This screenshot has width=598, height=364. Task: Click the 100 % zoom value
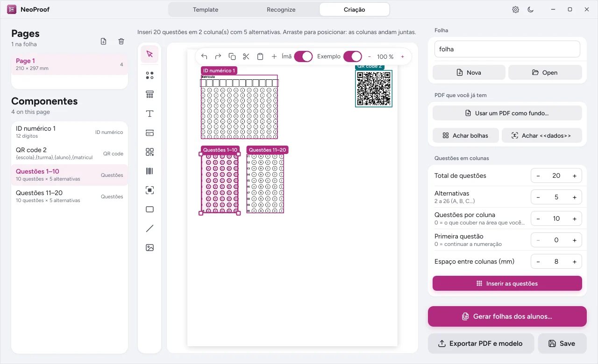(x=385, y=56)
